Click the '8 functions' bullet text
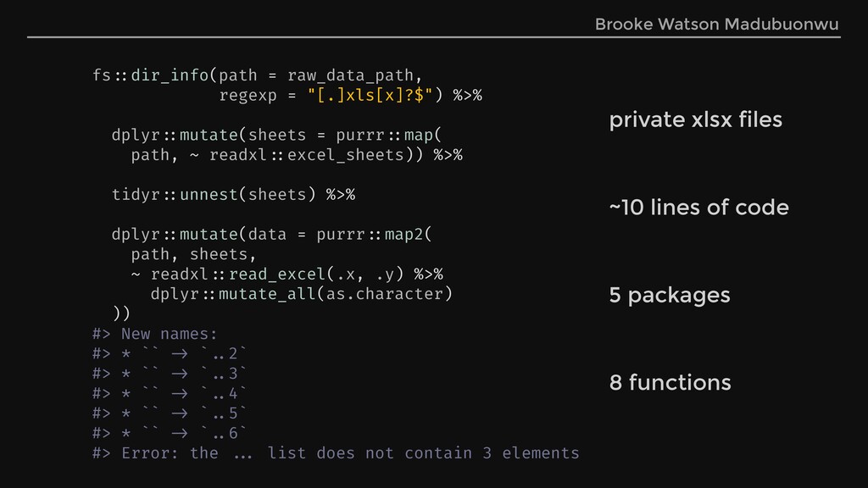Screen dimensions: 868x488 click(x=670, y=382)
